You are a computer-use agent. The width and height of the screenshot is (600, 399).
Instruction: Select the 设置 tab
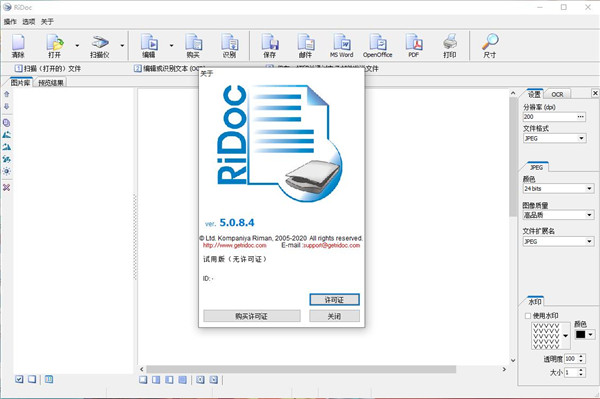coord(534,94)
